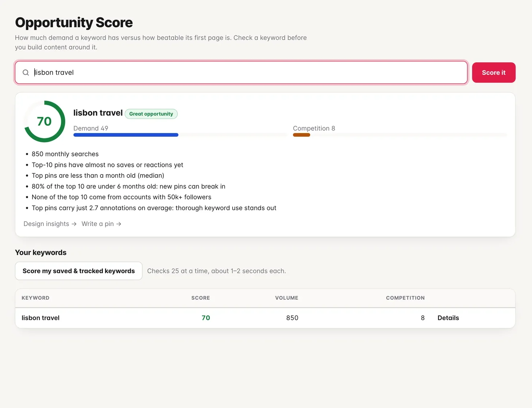Click '80% of the top 10' bullet
This screenshot has height=408, width=532.
128,186
